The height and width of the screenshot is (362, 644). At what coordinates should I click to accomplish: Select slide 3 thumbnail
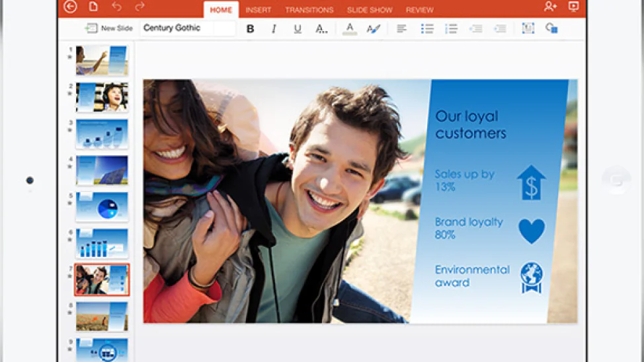tap(102, 134)
